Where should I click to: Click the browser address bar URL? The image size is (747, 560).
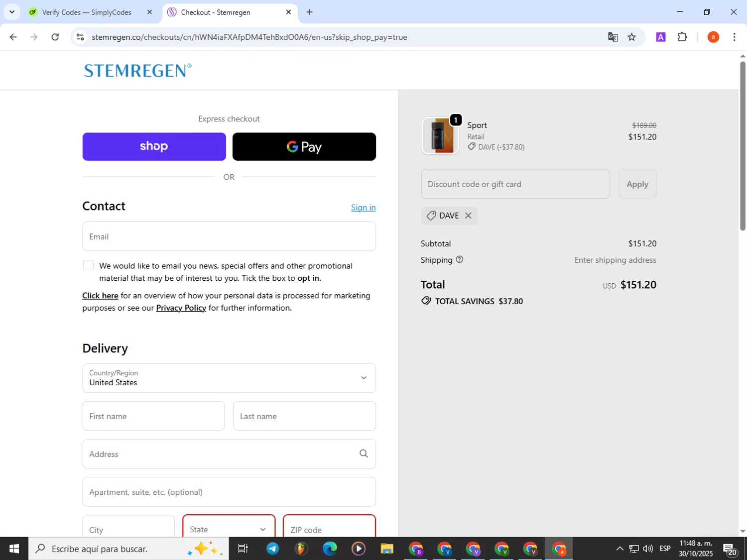[249, 37]
